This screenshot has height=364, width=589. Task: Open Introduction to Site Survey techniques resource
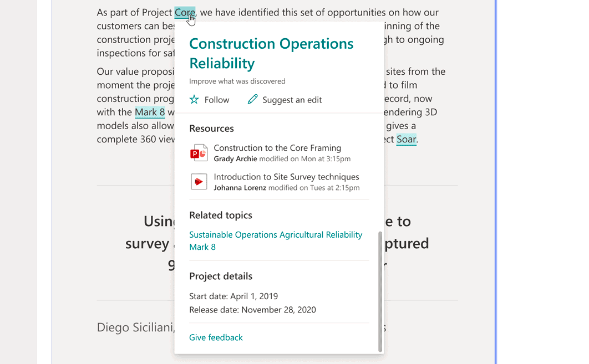coord(286,177)
